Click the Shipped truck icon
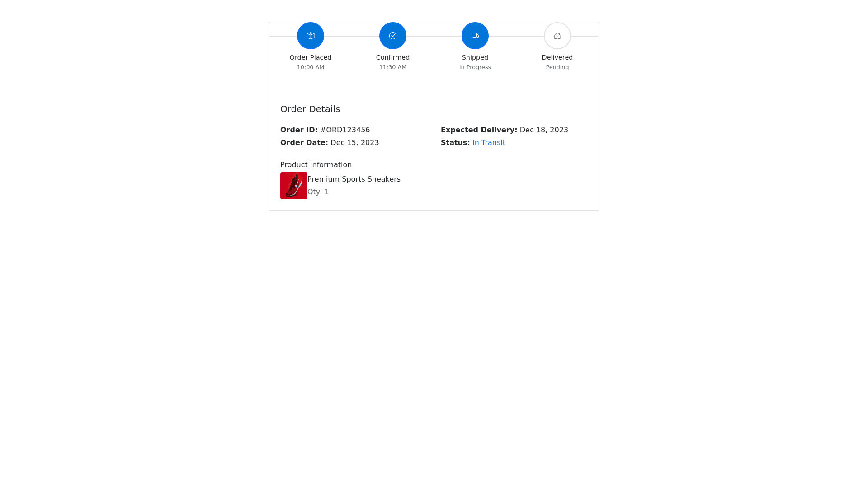Viewport: 868px width, 488px height. pyautogui.click(x=475, y=36)
